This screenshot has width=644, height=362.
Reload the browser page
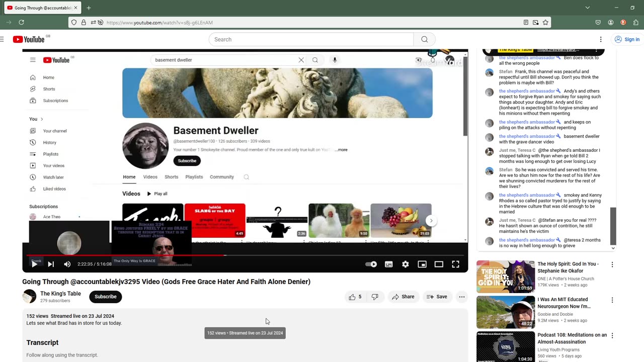pyautogui.click(x=21, y=22)
